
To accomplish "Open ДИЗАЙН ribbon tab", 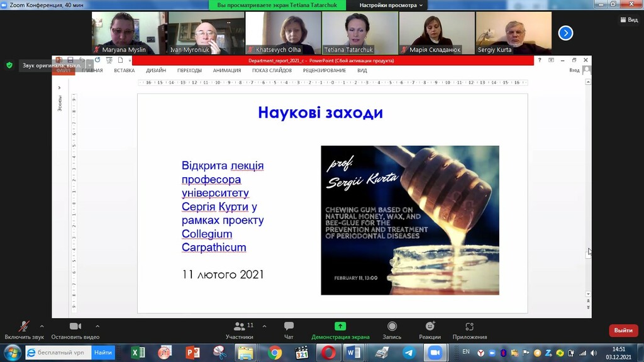I will point(156,70).
